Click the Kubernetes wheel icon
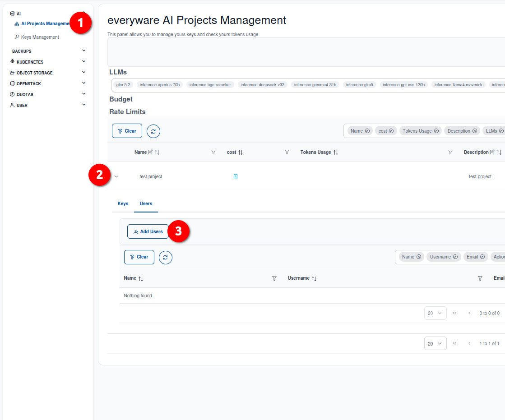The image size is (505, 420). [x=12, y=61]
